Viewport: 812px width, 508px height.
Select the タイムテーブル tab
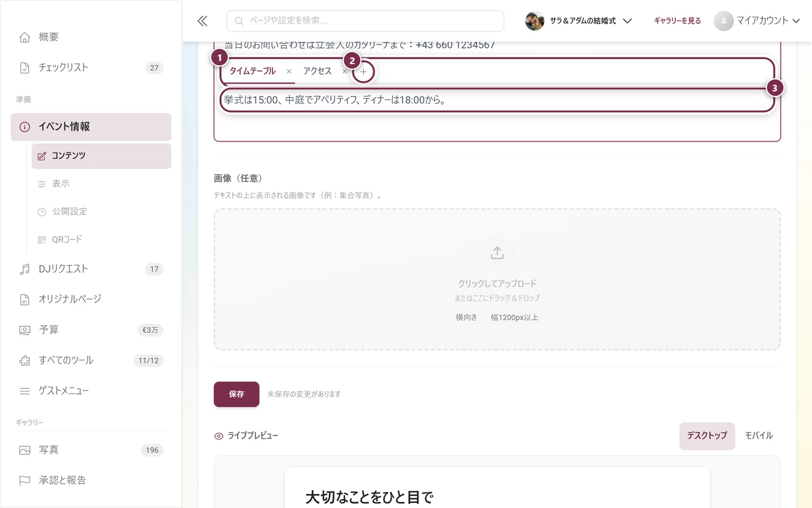pos(253,71)
